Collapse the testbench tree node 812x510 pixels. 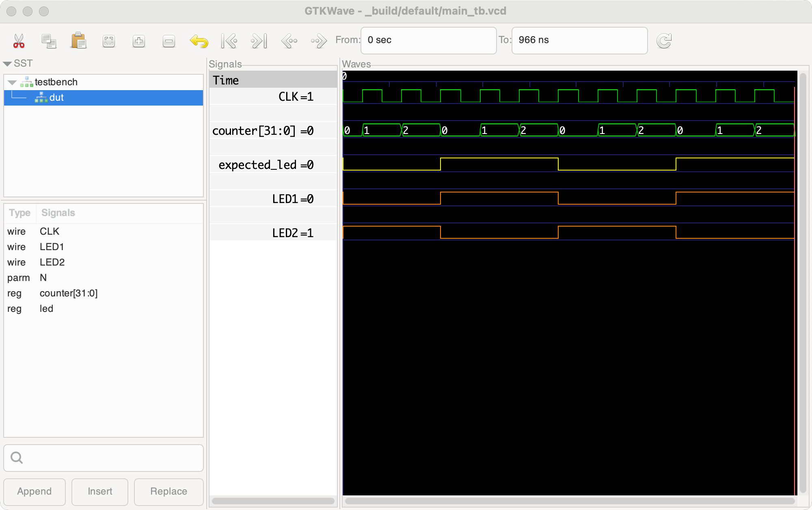(13, 82)
